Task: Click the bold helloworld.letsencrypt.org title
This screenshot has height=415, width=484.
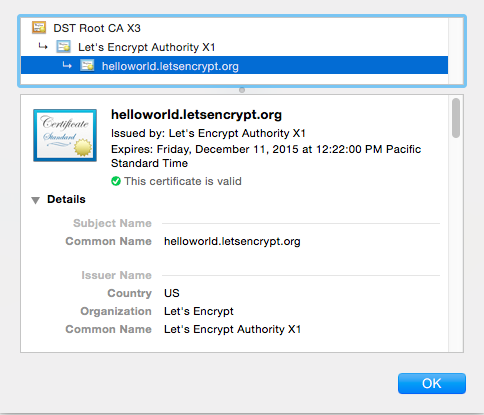Action: 196,115
